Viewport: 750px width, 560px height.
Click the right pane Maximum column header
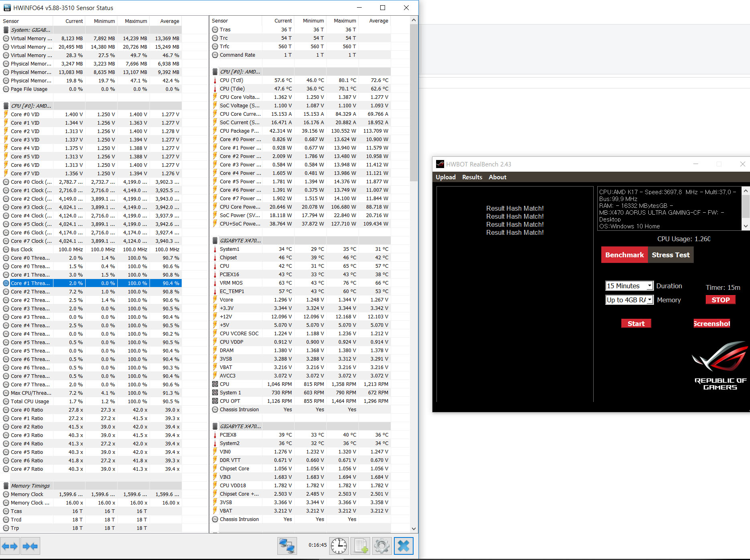[342, 21]
